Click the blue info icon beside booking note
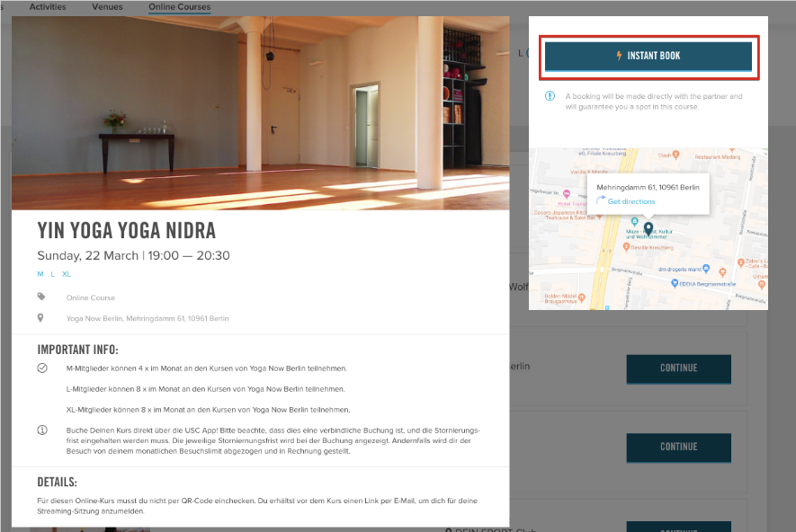Viewport: 796px width, 532px height. tap(550, 96)
